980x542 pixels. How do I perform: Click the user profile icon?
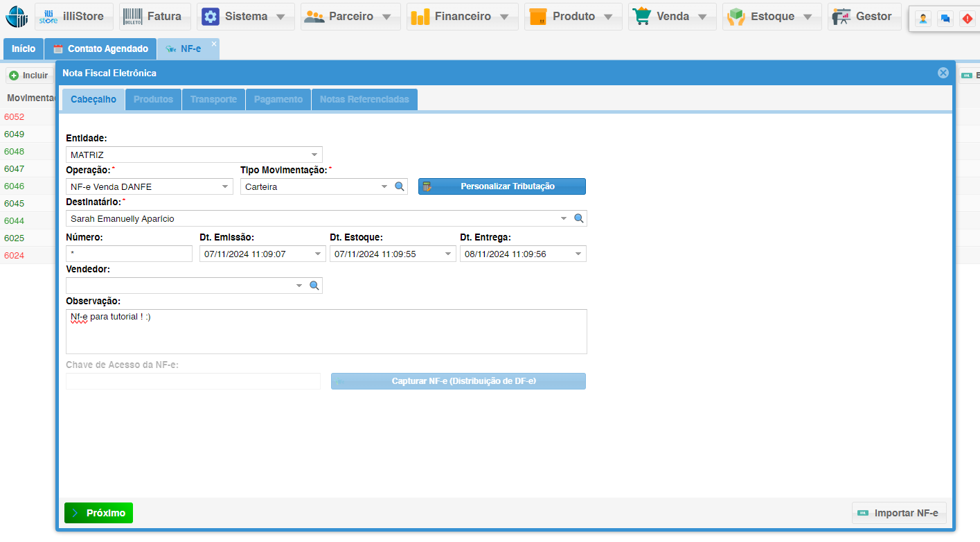923,19
